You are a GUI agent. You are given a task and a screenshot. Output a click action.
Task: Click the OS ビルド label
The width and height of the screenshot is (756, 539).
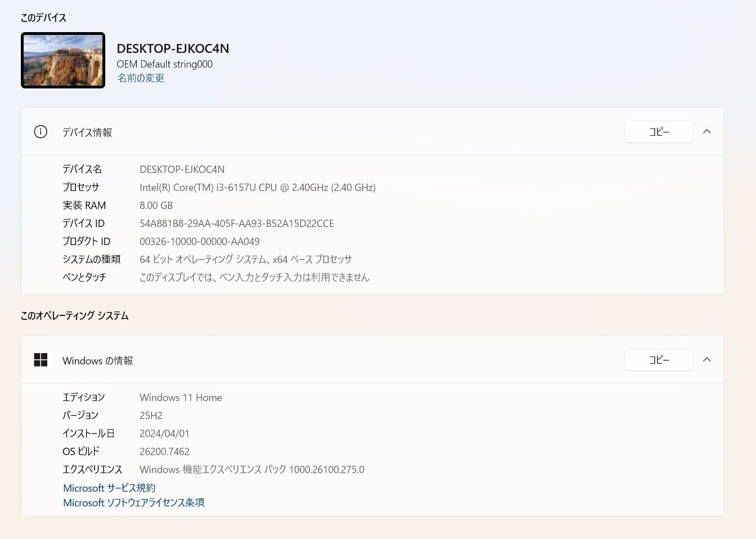click(81, 452)
